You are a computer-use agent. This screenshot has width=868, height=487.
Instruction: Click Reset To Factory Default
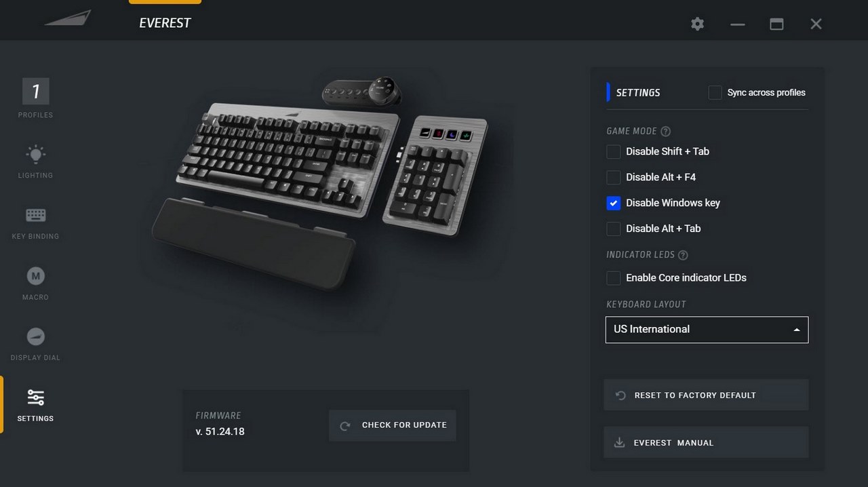pos(706,395)
